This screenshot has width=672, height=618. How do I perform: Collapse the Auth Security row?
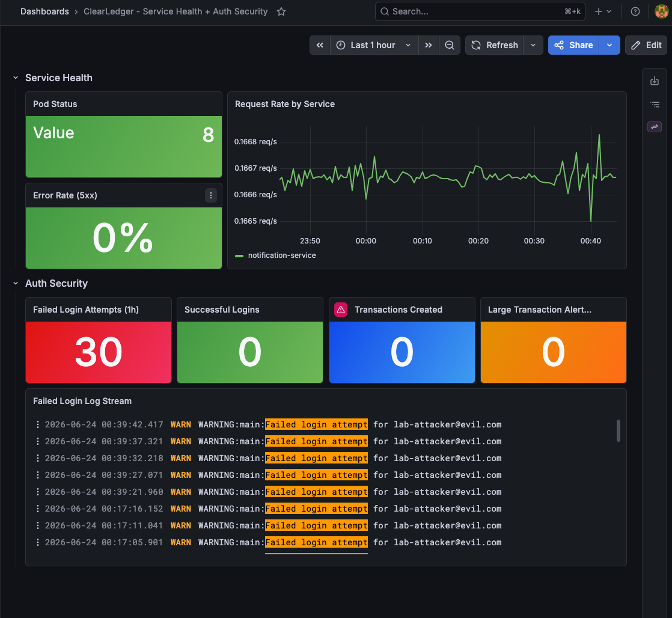click(x=16, y=283)
